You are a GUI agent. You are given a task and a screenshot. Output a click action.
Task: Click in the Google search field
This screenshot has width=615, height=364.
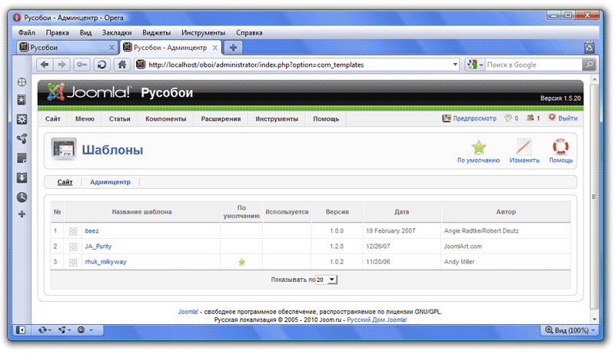[532, 65]
